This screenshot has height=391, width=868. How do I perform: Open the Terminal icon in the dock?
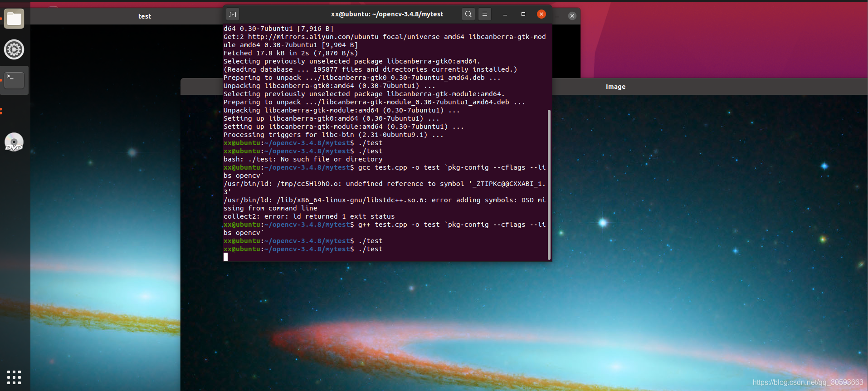(x=14, y=80)
